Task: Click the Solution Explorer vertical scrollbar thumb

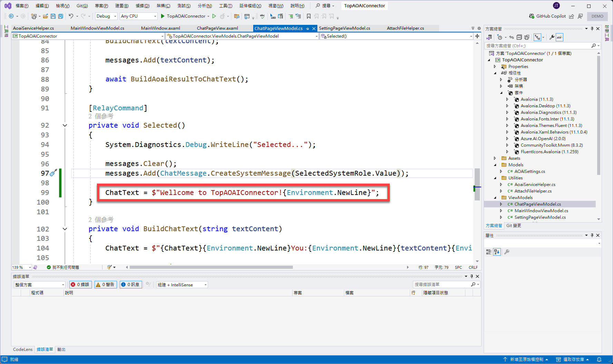Action: pos(599,115)
